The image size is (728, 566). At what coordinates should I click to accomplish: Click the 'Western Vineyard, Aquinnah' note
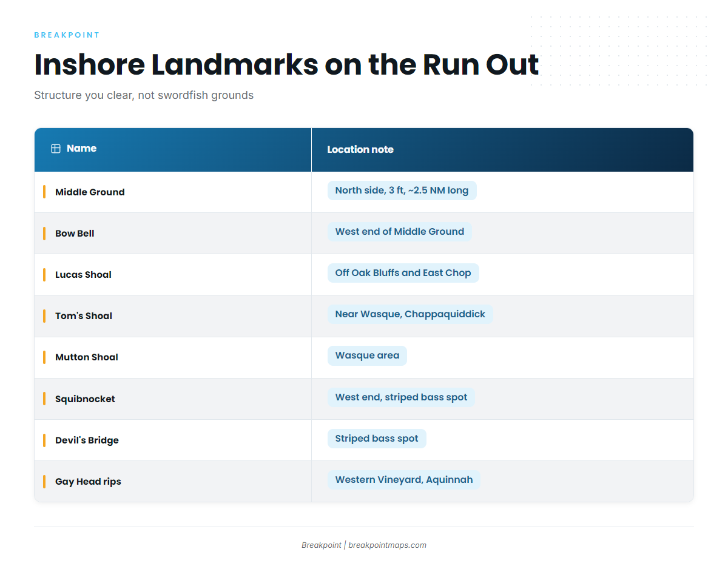(x=404, y=480)
